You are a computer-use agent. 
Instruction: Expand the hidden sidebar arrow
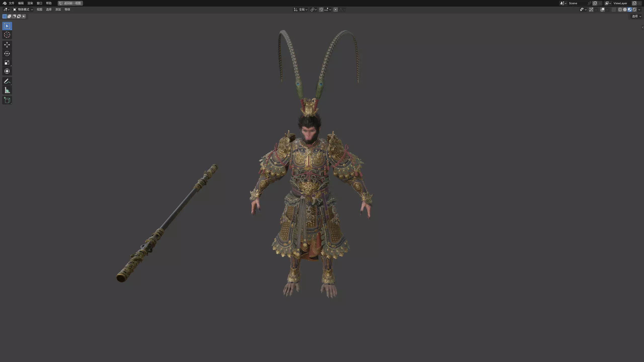[643, 27]
